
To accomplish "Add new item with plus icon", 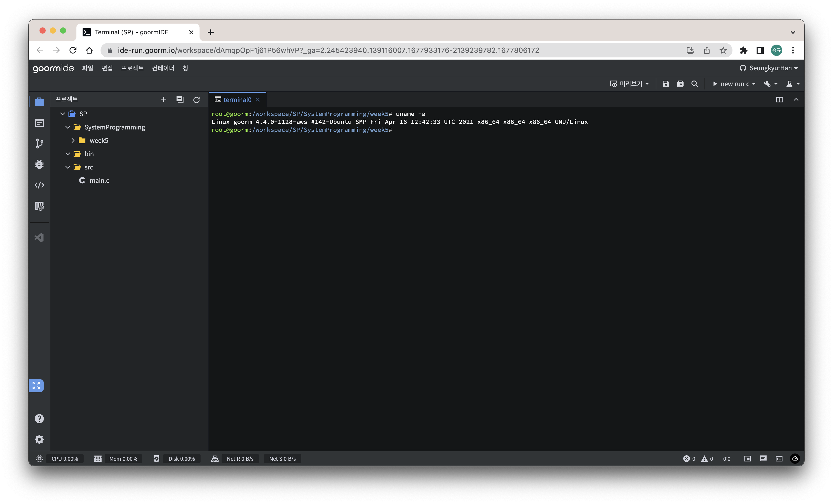I will click(163, 99).
